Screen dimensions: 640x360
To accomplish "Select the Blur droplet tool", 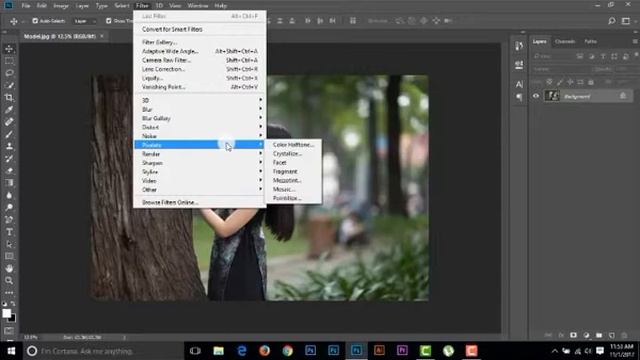I will click(9, 195).
